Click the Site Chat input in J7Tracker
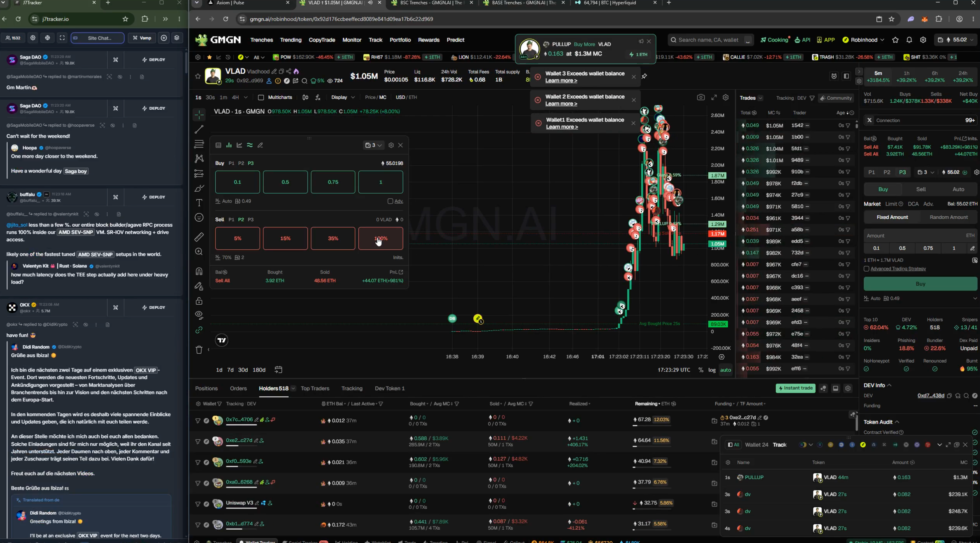980x543 pixels. (x=97, y=38)
